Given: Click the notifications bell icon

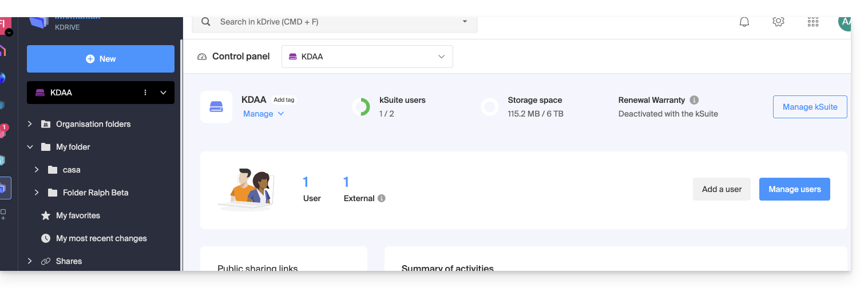Looking at the screenshot, I should [x=744, y=22].
